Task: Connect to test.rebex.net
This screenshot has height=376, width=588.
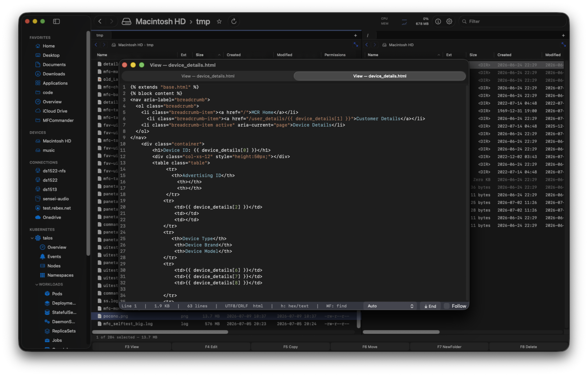Action: pos(57,208)
